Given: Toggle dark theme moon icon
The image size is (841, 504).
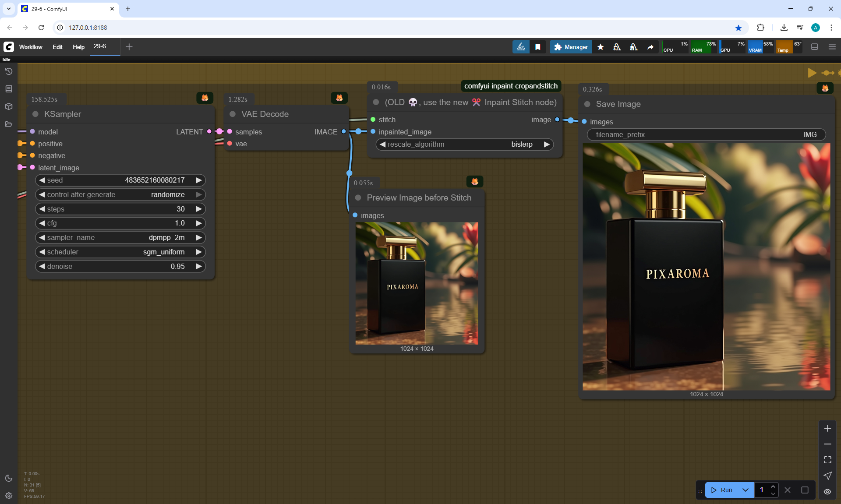Looking at the screenshot, I should coord(9,478).
